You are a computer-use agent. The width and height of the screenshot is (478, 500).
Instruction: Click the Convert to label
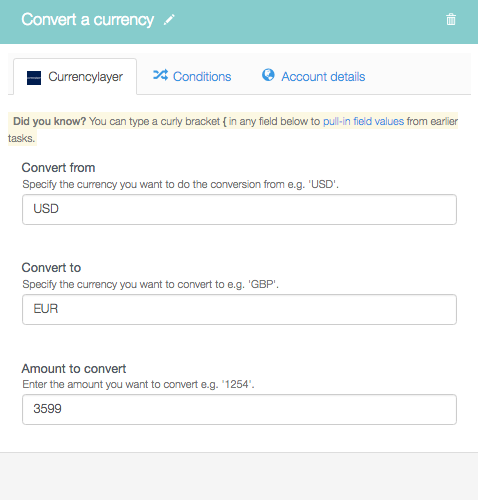pos(51,268)
